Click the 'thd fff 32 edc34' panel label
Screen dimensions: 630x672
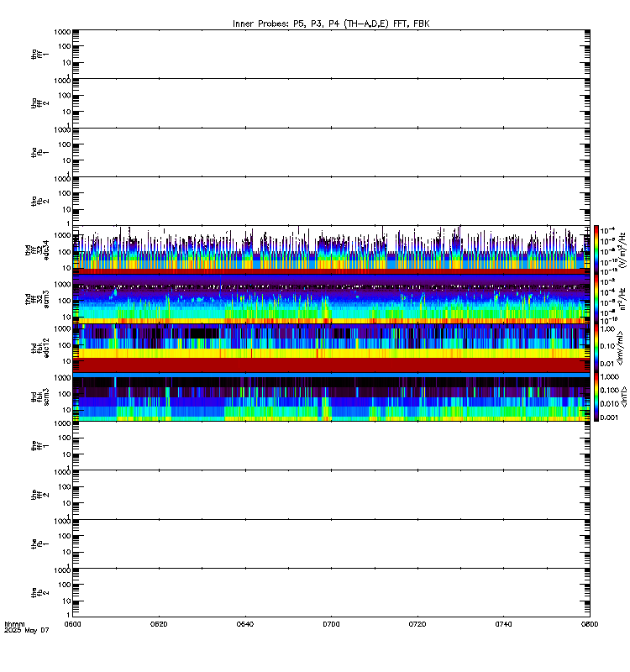(37, 249)
